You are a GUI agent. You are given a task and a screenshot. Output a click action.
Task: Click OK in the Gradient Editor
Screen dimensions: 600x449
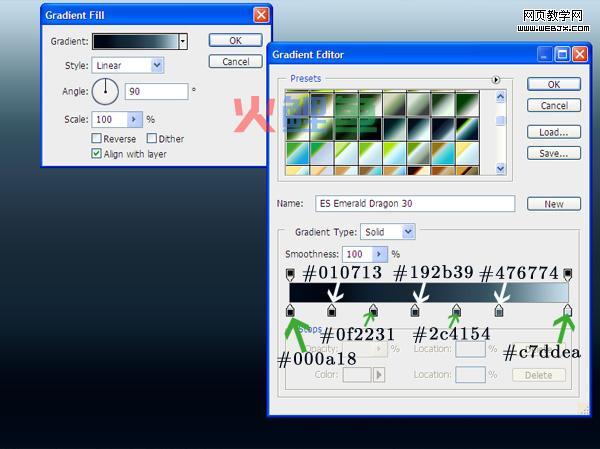coord(554,84)
